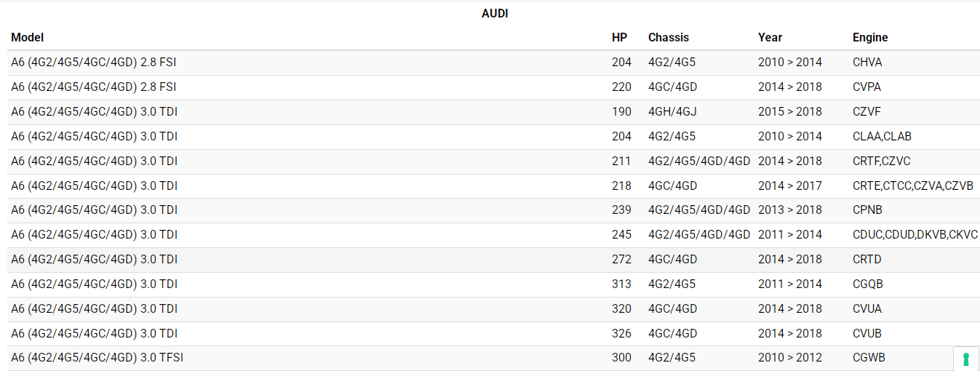Screen dimensions: 980x371
Task: Select the 3.0 TDI 245 HP row
Action: [94, 235]
